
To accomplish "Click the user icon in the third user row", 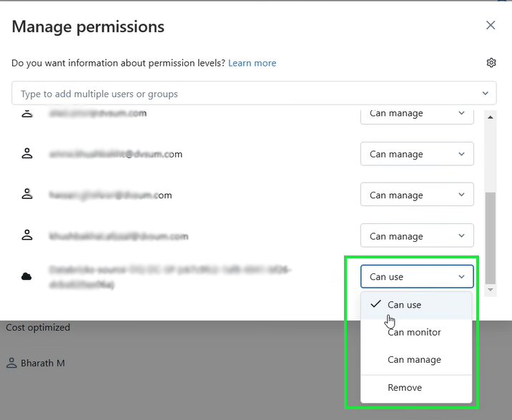I will click(x=27, y=194).
